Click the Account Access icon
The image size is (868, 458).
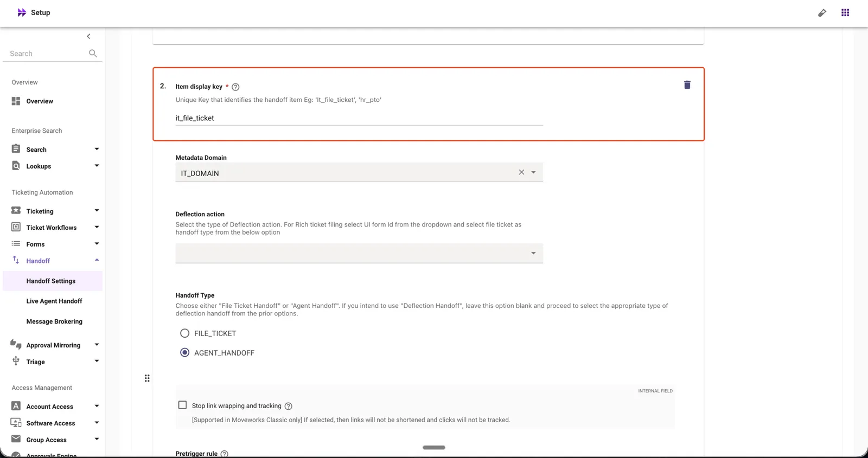coord(16,406)
